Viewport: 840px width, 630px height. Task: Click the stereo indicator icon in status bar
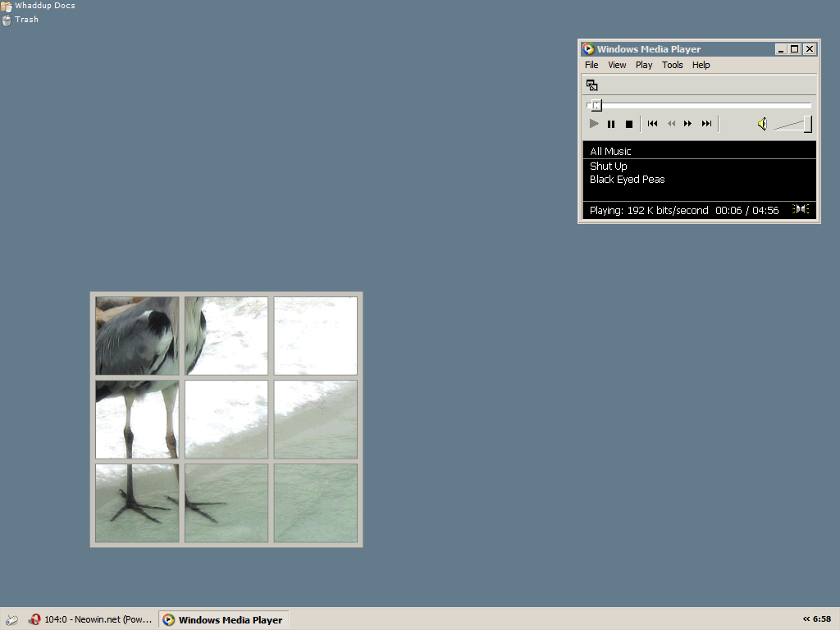[801, 210]
